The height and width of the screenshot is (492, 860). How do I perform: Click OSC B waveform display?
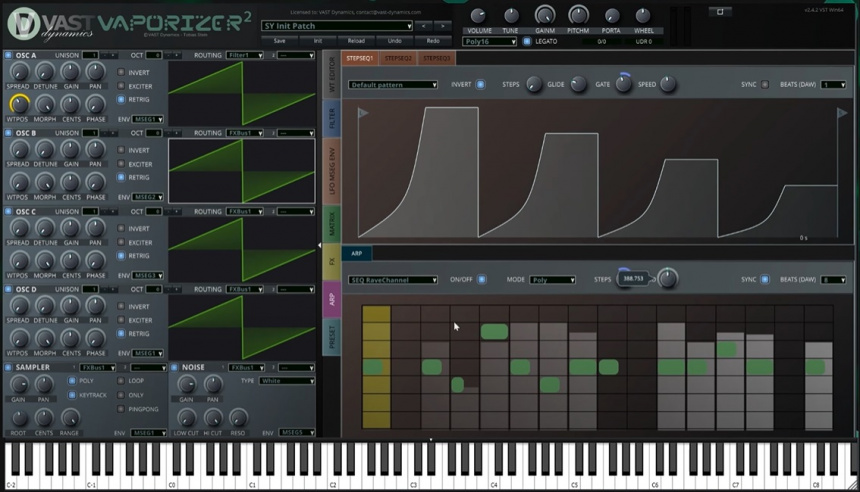[242, 171]
